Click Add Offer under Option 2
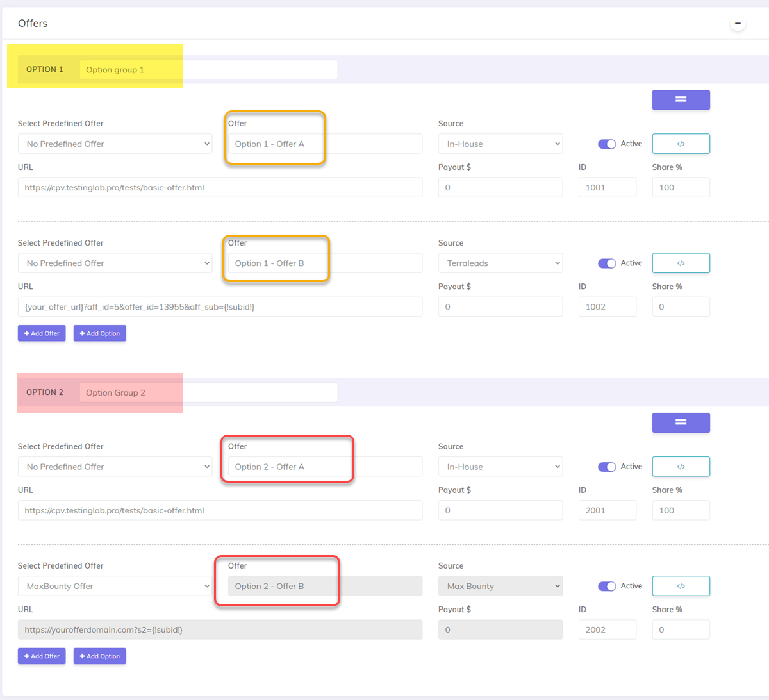The width and height of the screenshot is (769, 700). click(x=41, y=656)
